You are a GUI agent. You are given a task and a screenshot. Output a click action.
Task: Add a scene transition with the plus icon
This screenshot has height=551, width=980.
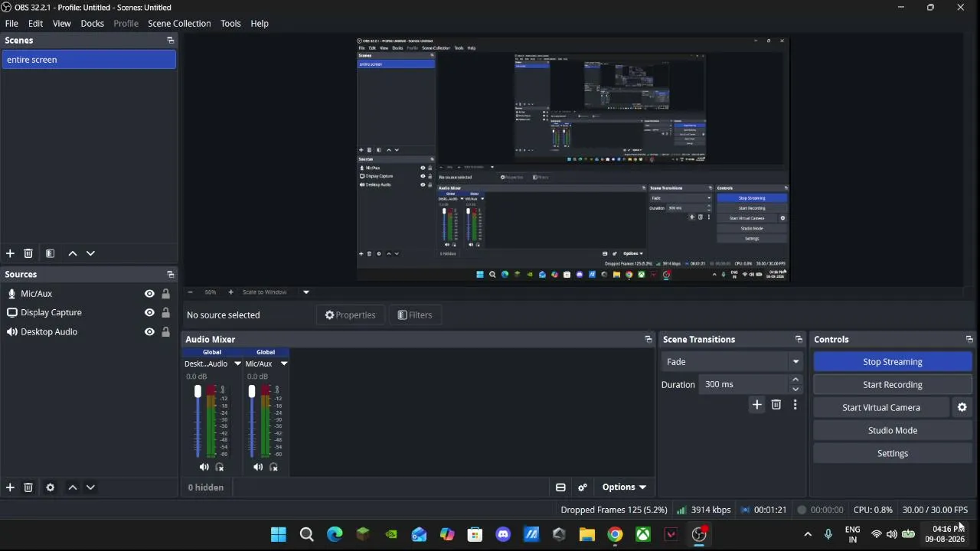pos(757,405)
